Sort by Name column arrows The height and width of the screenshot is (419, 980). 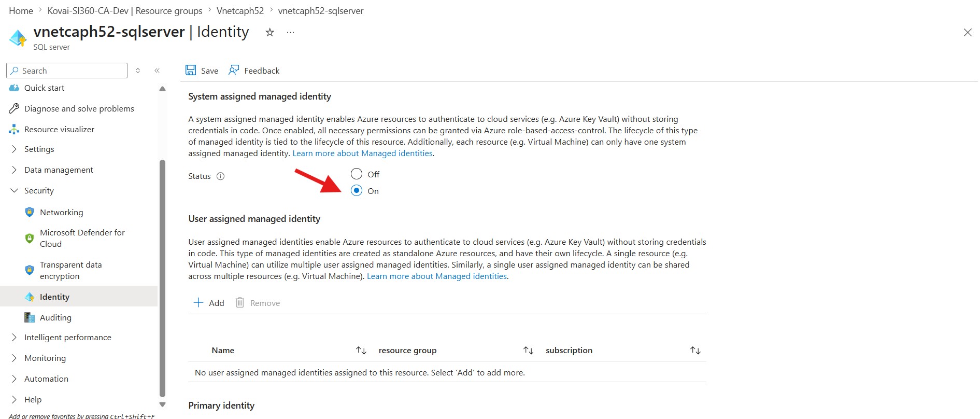tap(361, 351)
